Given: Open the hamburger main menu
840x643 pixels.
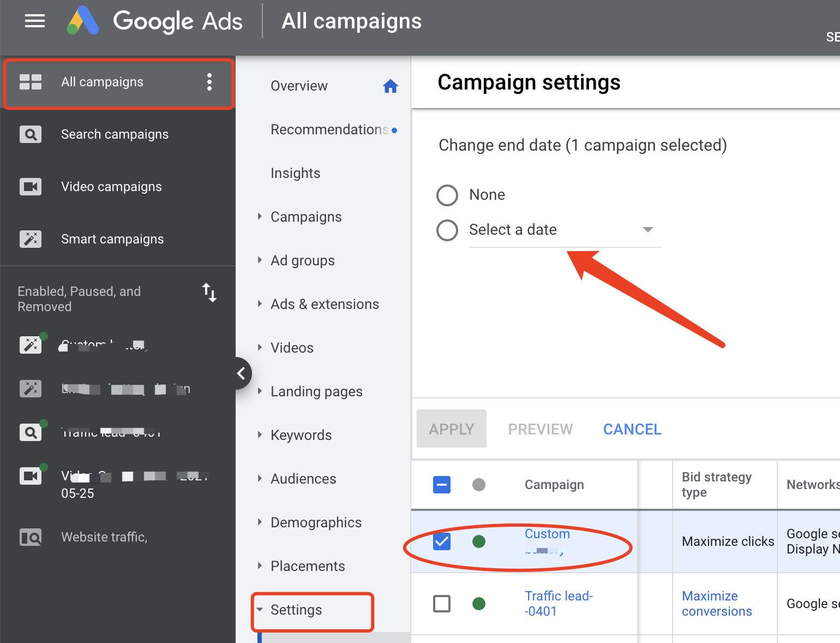Looking at the screenshot, I should (x=35, y=21).
